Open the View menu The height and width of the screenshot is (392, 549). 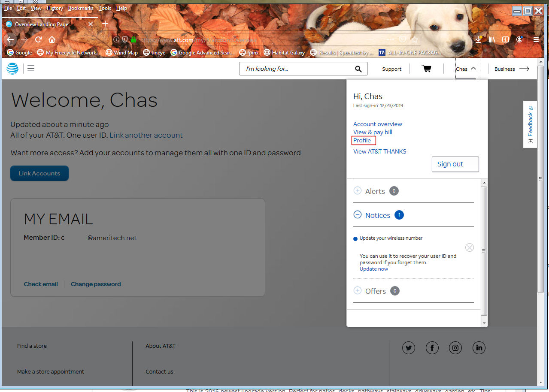point(36,8)
